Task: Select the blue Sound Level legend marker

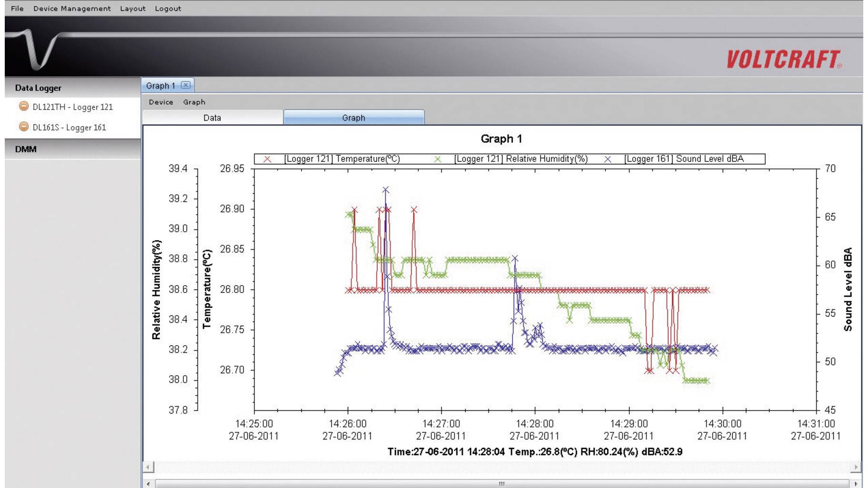Action: click(x=608, y=159)
